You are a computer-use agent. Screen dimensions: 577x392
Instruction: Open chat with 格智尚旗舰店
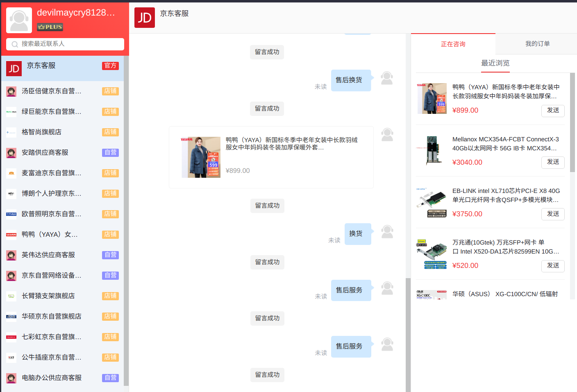pos(62,132)
